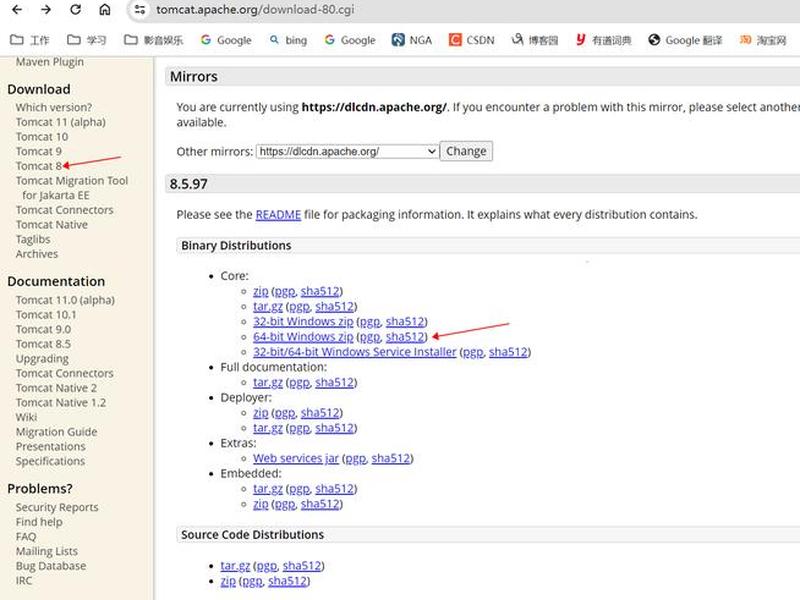Open the FAQ link
The width and height of the screenshot is (800, 600).
[26, 537]
